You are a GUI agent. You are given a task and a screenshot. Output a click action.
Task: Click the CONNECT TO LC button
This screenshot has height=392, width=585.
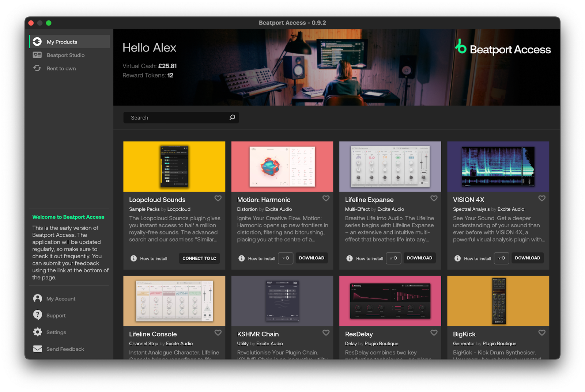[x=199, y=258]
